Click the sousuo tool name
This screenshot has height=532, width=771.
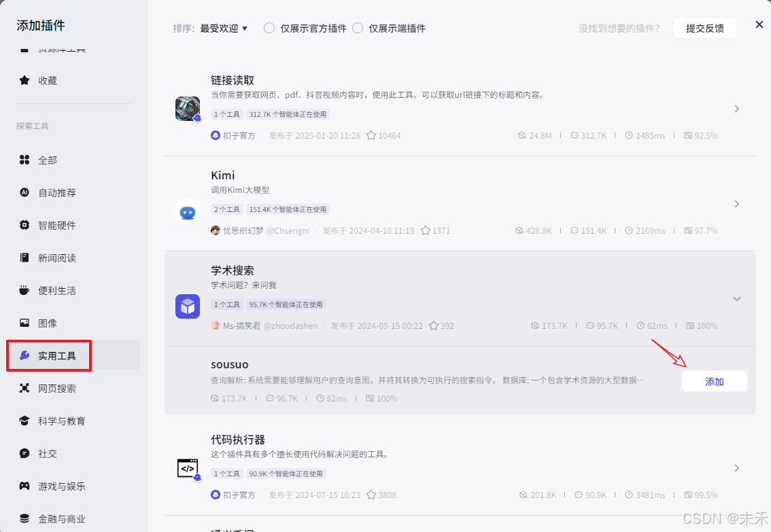[230, 364]
